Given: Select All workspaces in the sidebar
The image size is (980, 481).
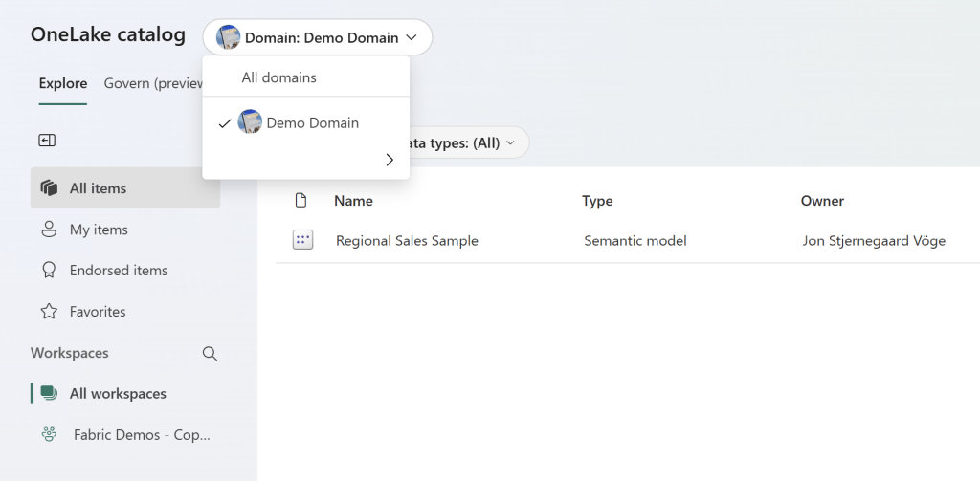Looking at the screenshot, I should 118,394.
